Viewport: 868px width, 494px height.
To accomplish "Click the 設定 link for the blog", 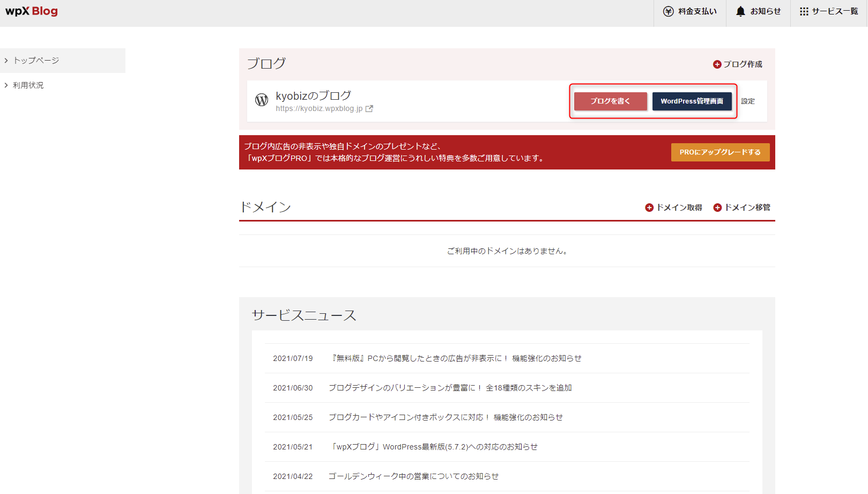I will click(x=748, y=101).
